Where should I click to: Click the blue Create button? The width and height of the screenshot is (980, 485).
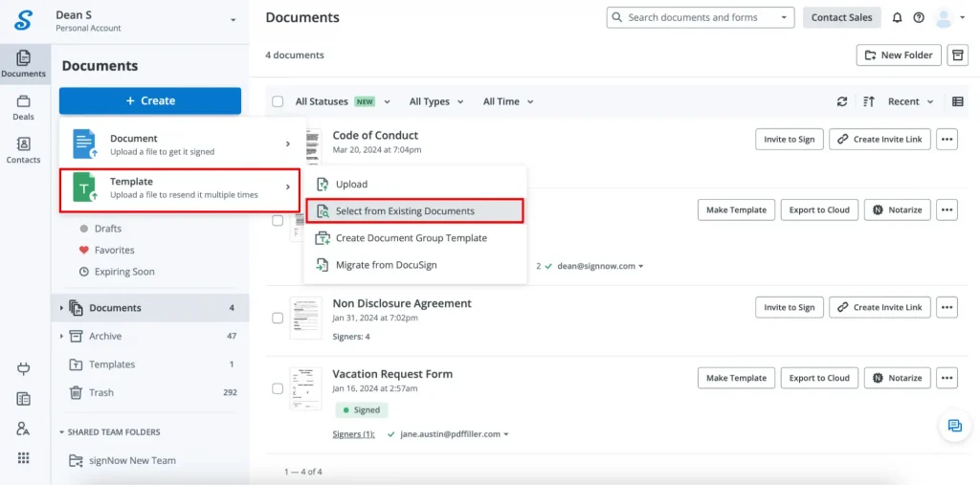[x=150, y=100]
